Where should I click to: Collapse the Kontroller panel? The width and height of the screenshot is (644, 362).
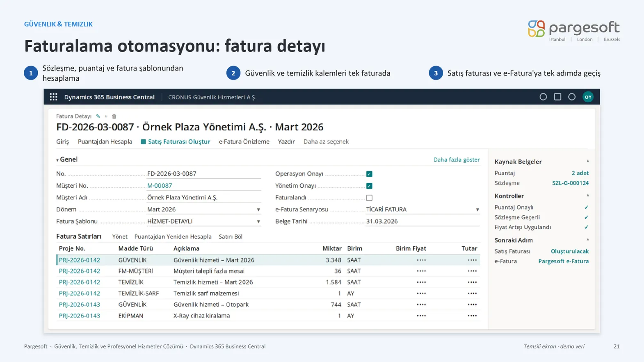[x=588, y=196]
